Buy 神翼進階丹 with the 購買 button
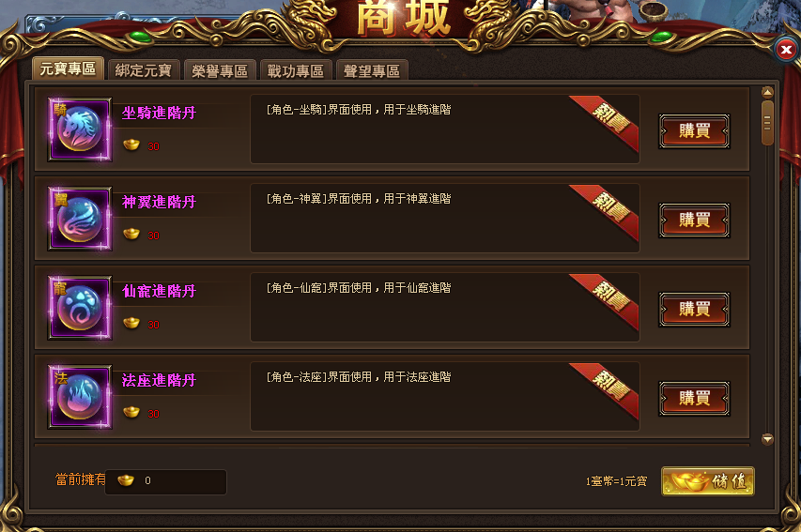This screenshot has width=801, height=532. pyautogui.click(x=694, y=220)
